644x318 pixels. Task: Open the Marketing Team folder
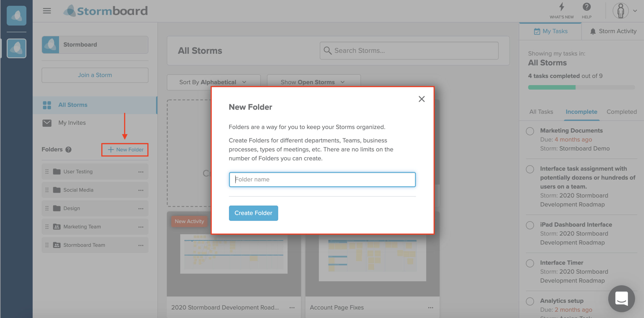(x=95, y=226)
